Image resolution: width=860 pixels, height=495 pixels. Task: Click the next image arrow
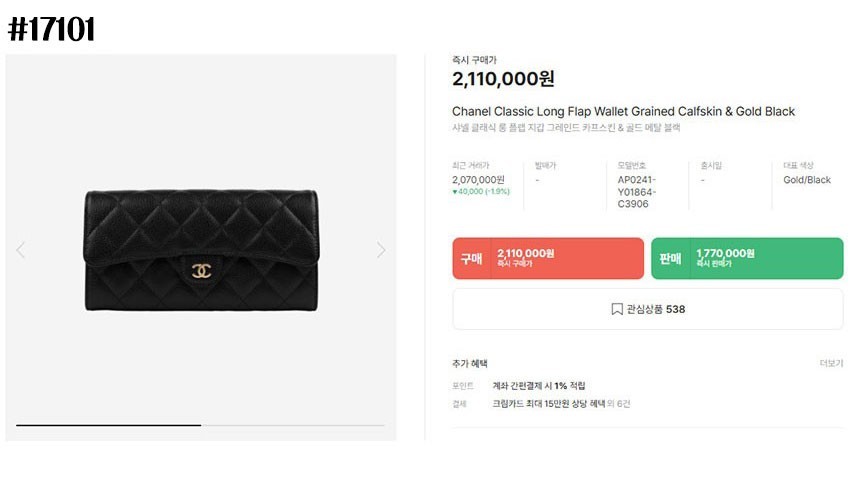point(381,250)
